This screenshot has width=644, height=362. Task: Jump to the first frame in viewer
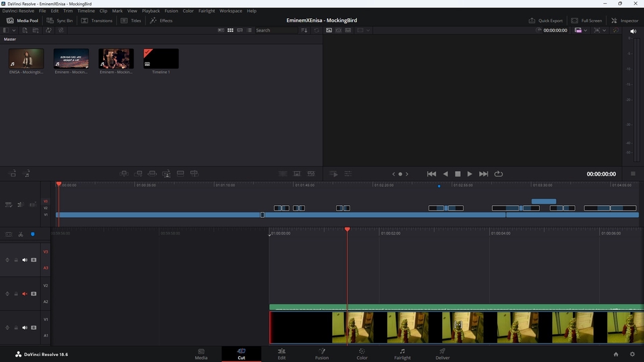(431, 174)
